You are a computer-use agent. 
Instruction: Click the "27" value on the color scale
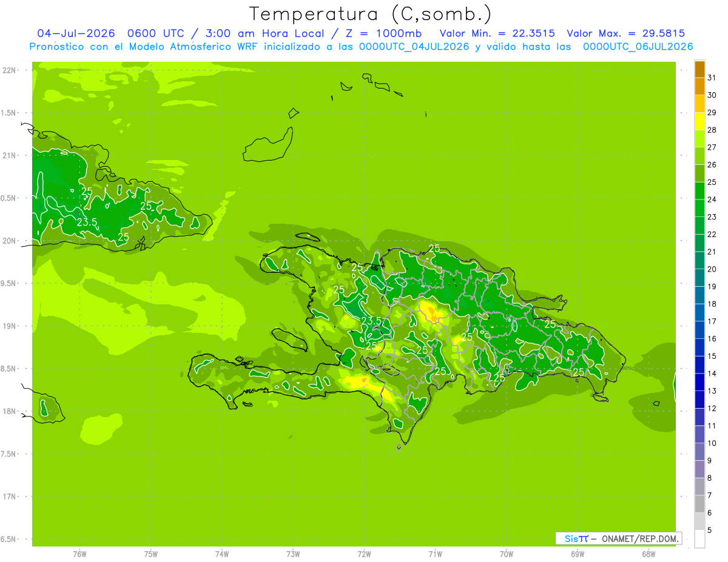click(712, 147)
